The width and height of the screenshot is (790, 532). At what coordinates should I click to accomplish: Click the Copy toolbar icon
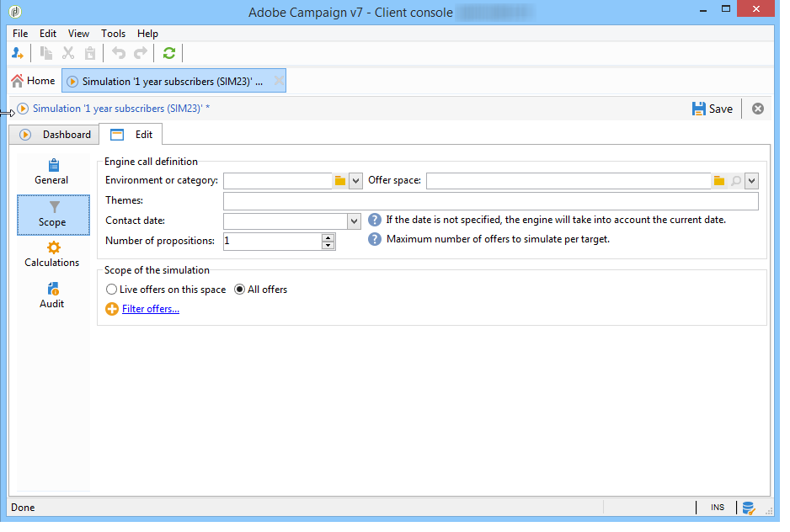coord(46,53)
